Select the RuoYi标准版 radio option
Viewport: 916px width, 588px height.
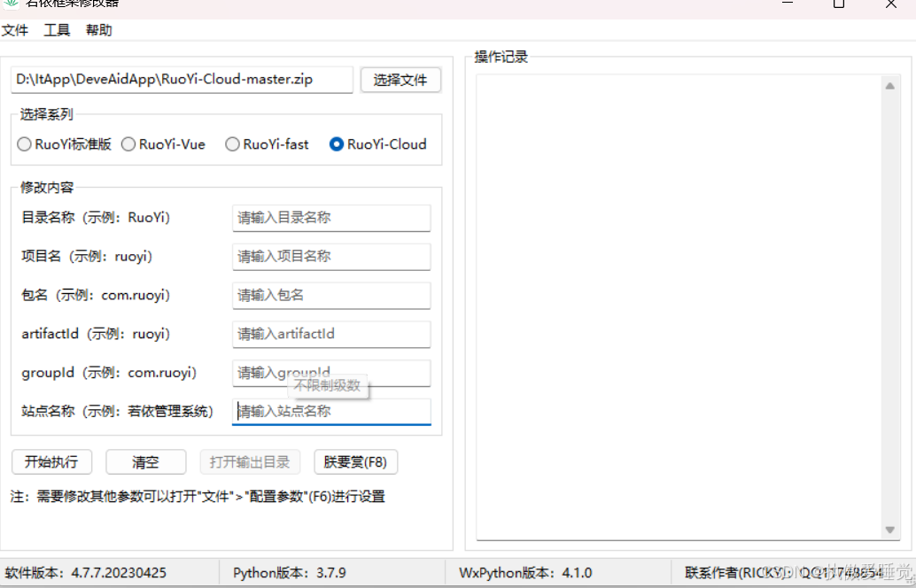coord(65,144)
